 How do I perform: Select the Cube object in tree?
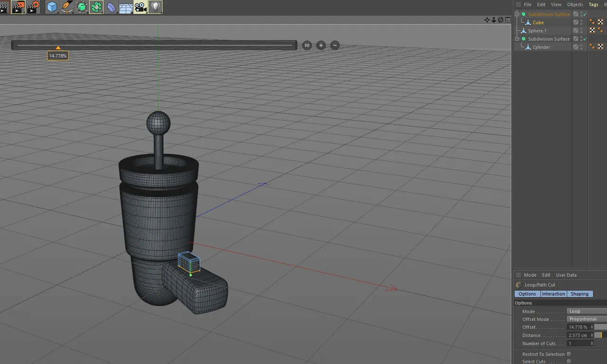click(x=538, y=22)
